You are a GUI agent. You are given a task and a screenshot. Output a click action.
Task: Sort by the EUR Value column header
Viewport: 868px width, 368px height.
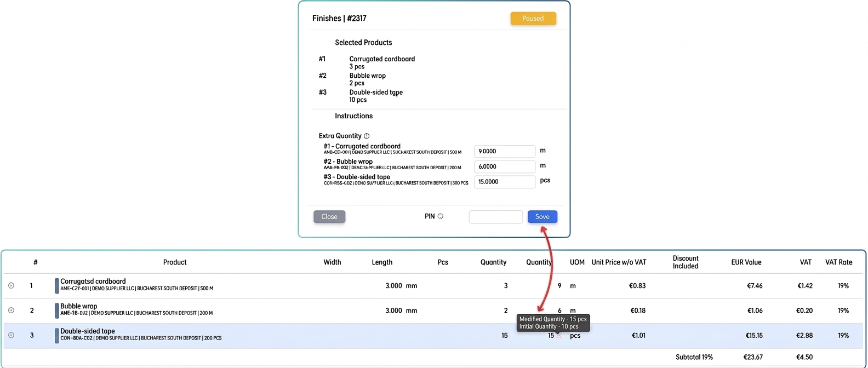pos(746,262)
